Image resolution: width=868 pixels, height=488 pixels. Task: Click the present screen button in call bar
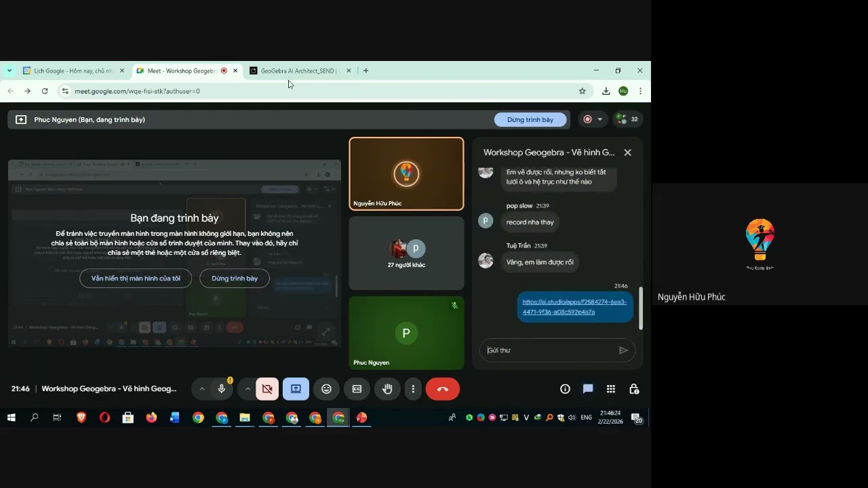click(x=296, y=389)
